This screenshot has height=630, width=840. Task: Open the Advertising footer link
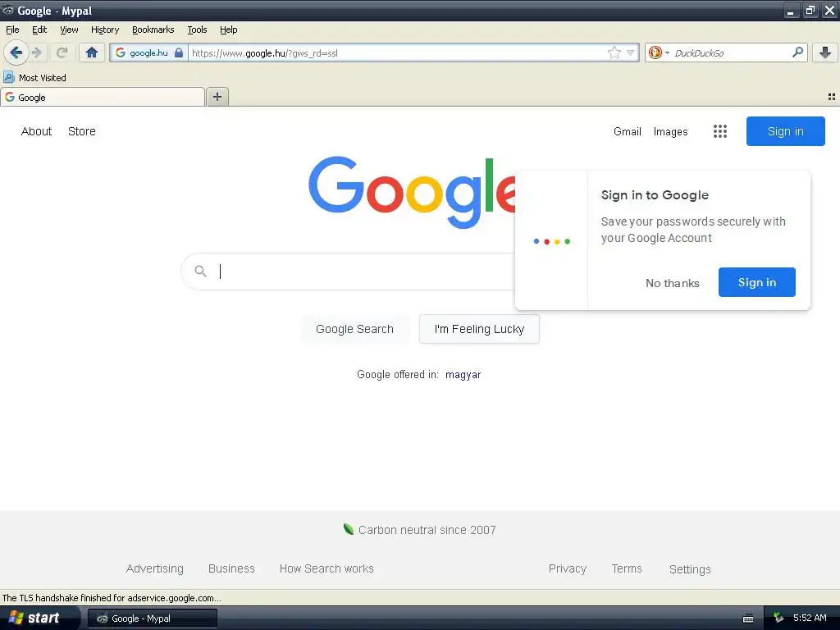(155, 568)
